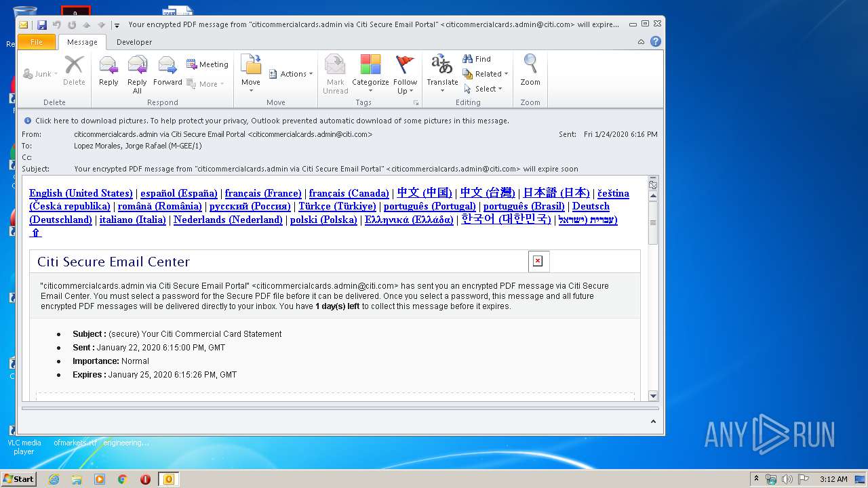Screen dimensions: 868x488
Task: Reply with a Meeting request
Action: [x=207, y=64]
